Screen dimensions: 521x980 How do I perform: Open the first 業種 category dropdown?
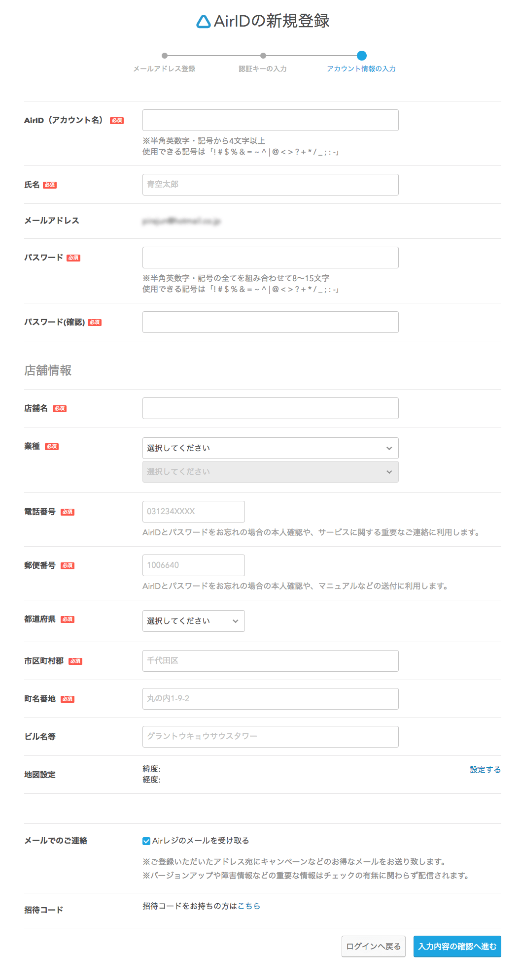click(270, 448)
